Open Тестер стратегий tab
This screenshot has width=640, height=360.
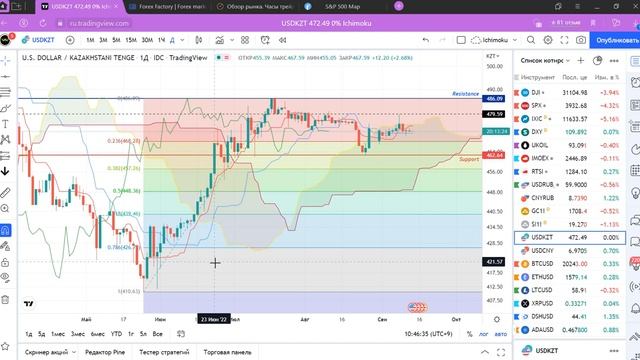click(164, 352)
